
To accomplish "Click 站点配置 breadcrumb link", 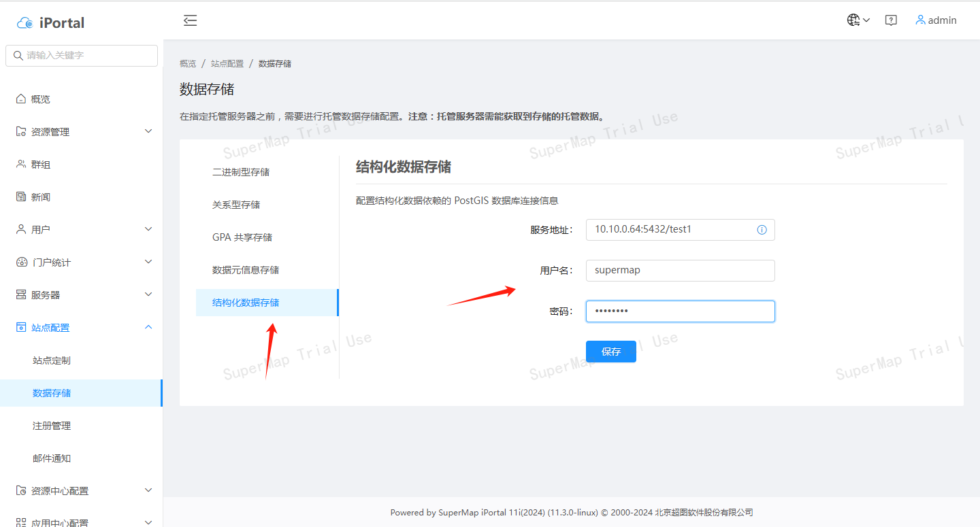I will (227, 63).
